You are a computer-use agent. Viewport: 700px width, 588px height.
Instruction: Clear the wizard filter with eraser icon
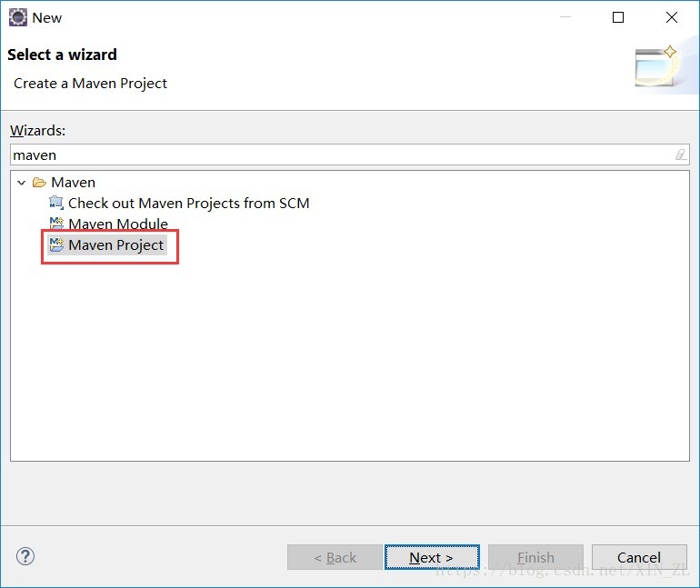(x=680, y=154)
